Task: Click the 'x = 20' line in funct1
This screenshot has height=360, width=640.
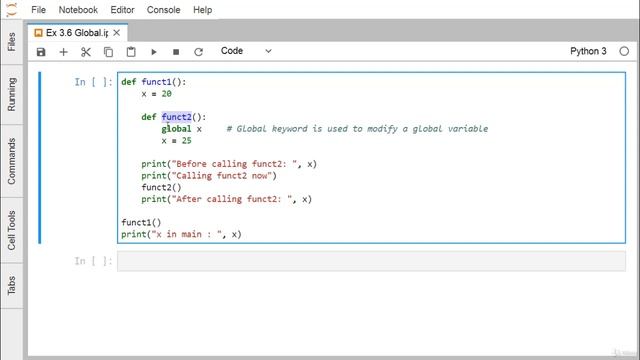Action: click(x=156, y=94)
